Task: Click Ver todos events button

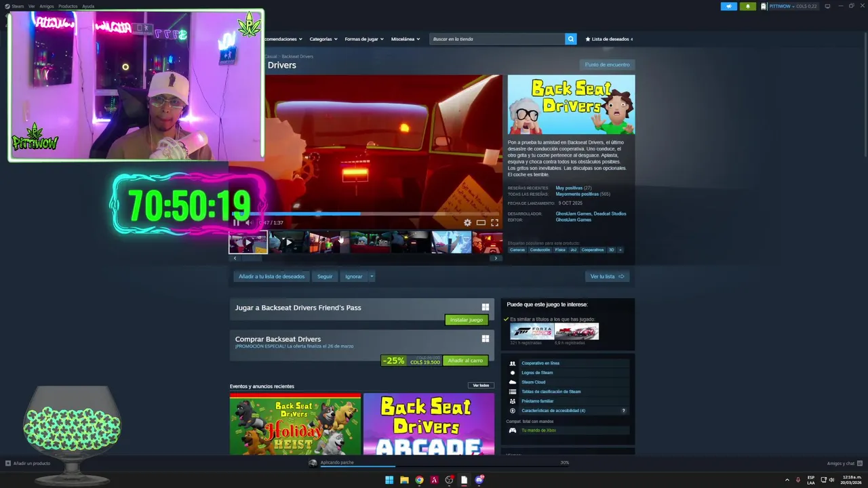Action: (481, 386)
